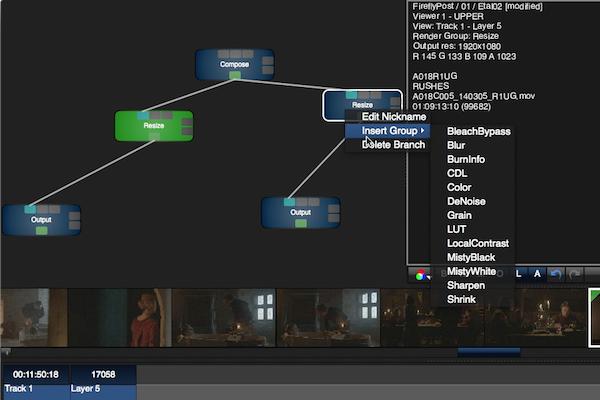Select the Track 1 label in timeline
This screenshot has height=400, width=600.
(18, 389)
